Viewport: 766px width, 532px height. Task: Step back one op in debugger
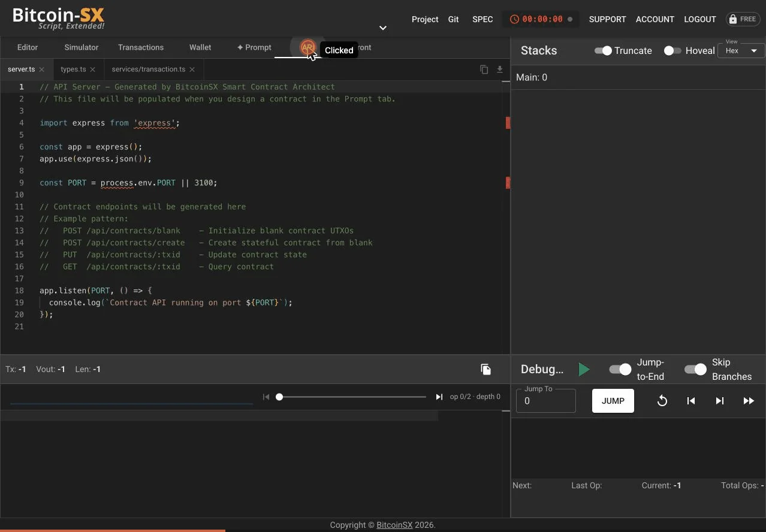tap(691, 401)
